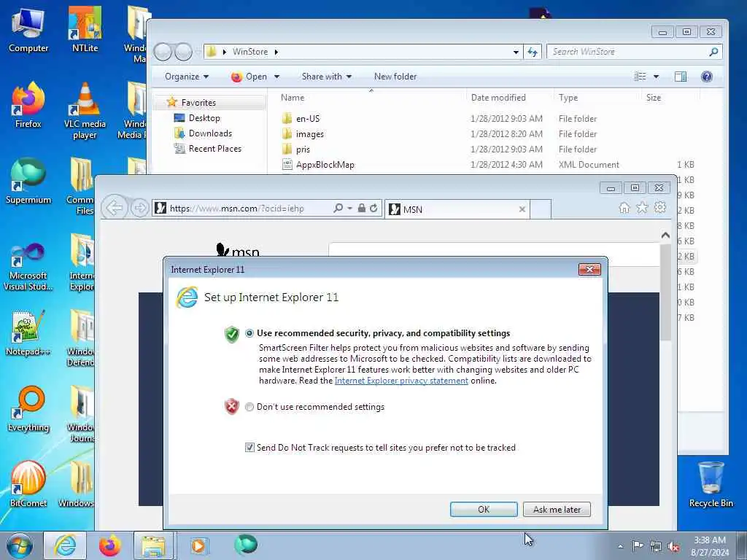Expand Explorer address bar history dropdown
The width and height of the screenshot is (747, 560).
click(x=516, y=52)
